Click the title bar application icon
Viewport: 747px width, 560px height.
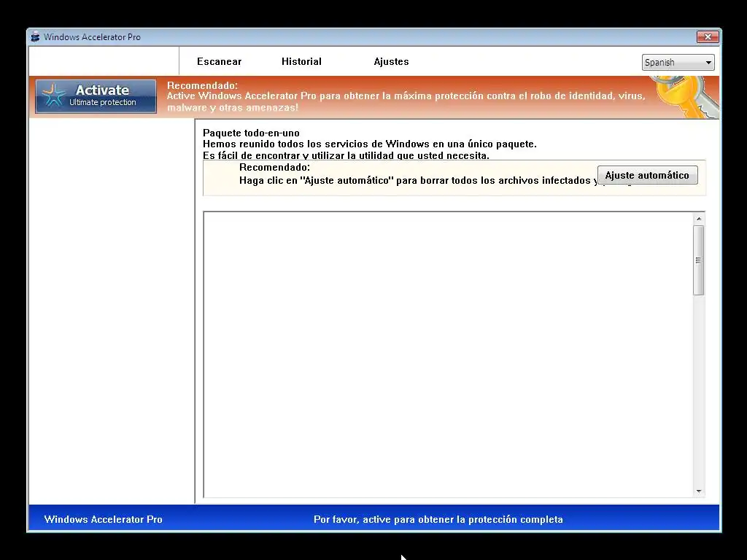(35, 36)
